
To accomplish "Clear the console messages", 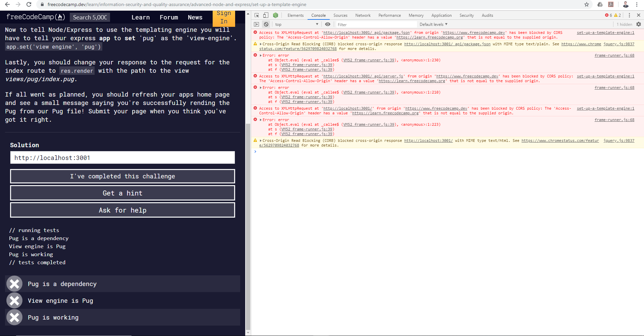I will tap(266, 24).
